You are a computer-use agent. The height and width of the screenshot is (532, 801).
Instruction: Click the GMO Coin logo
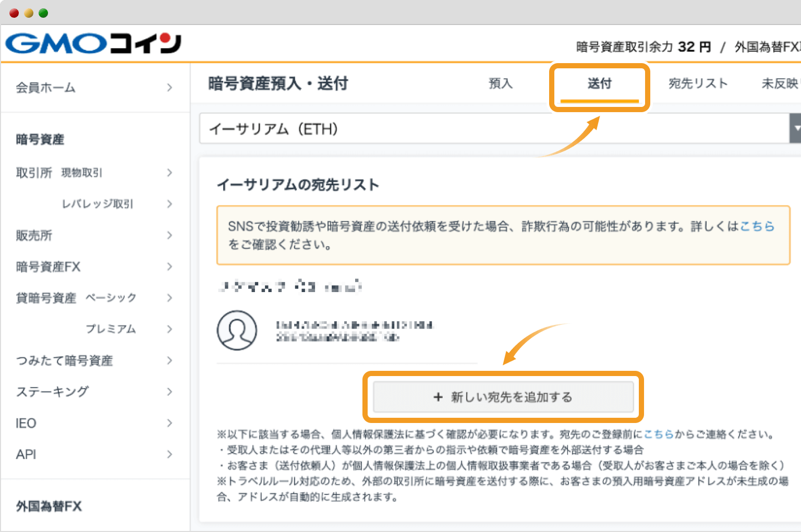(x=93, y=44)
